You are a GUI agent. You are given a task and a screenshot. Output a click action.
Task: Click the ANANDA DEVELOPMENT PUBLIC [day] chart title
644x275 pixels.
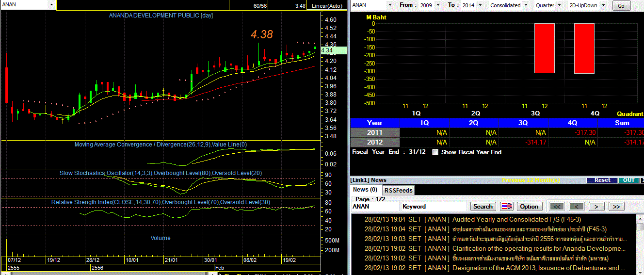pos(161,16)
